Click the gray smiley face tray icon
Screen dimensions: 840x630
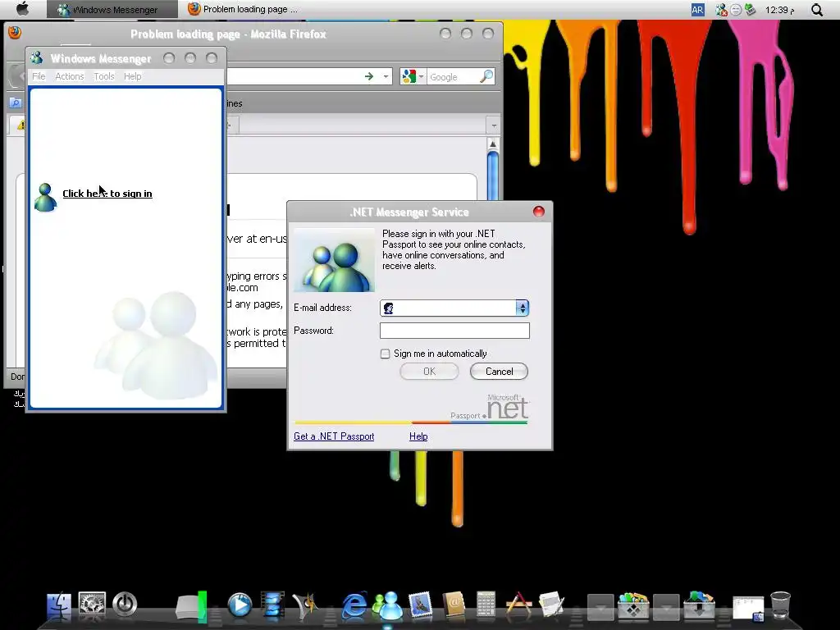point(736,10)
